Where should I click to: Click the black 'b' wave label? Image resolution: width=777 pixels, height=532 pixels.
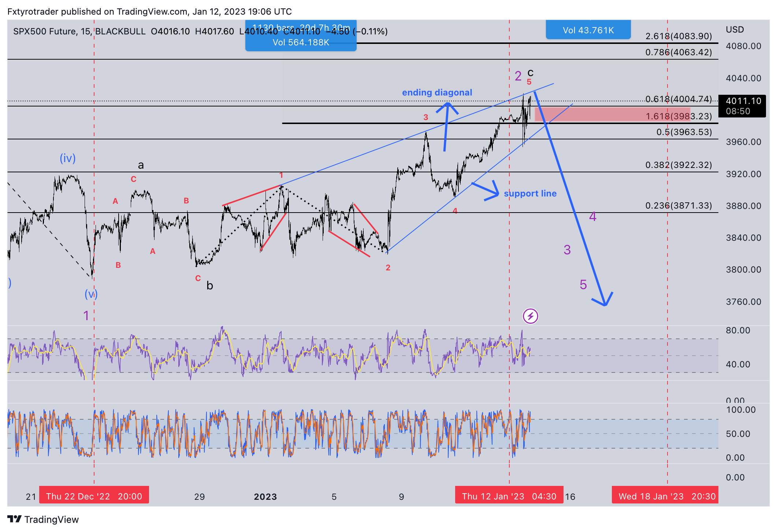pyautogui.click(x=210, y=285)
